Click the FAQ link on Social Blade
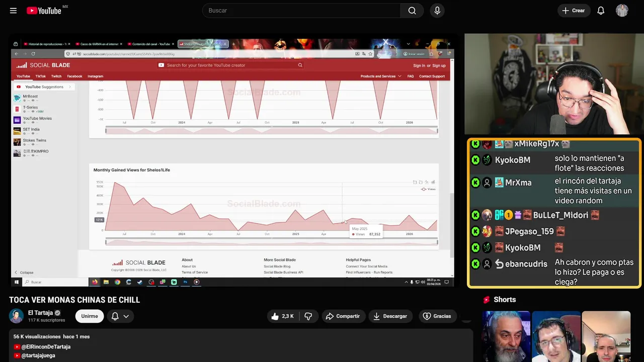Image resolution: width=644 pixels, height=362 pixels. [411, 76]
